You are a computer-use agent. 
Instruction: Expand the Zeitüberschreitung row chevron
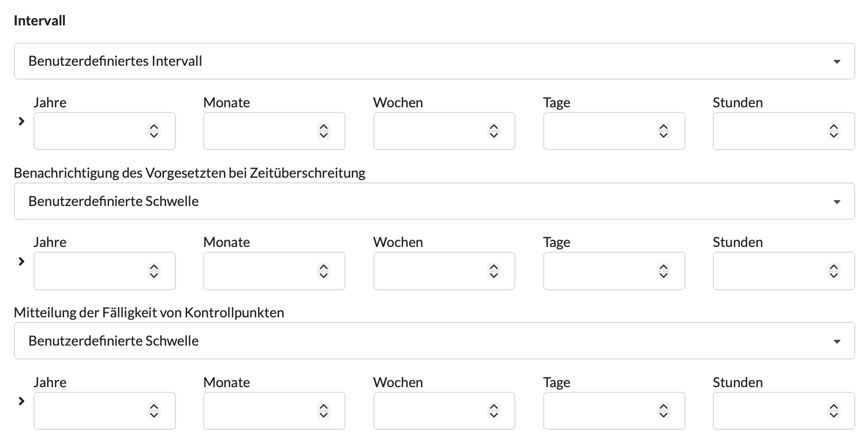[22, 261]
